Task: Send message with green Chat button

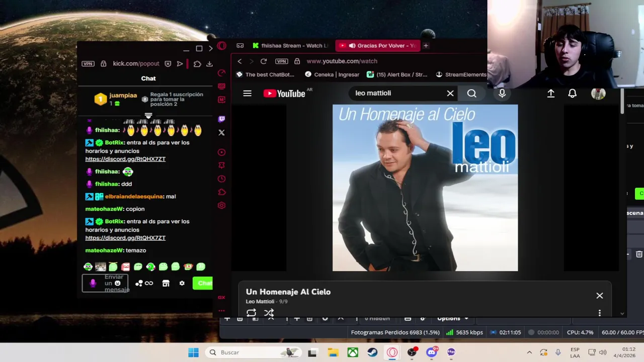Action: 203,284
